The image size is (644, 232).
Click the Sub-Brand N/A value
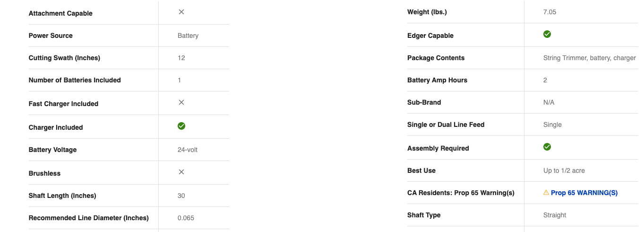(549, 102)
